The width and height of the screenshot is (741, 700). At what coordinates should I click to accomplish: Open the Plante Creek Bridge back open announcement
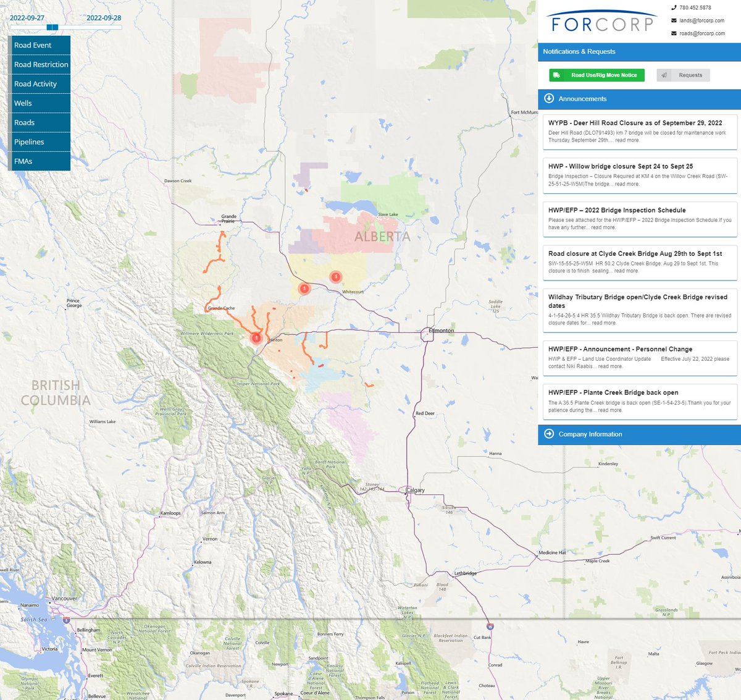coord(640,401)
